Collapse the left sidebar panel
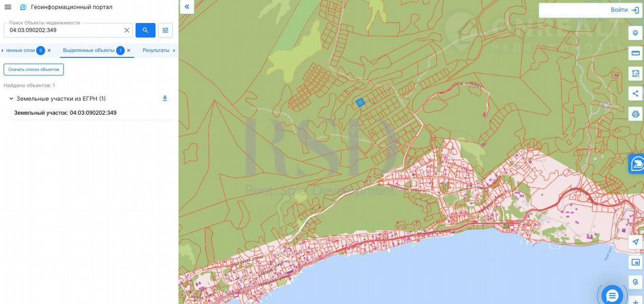This screenshot has width=644, height=304. (187, 7)
